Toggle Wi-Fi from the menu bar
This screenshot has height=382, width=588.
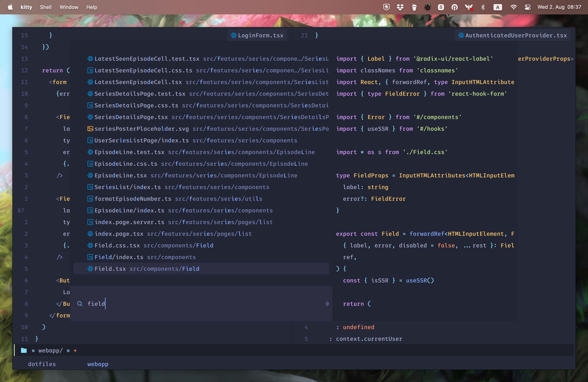[514, 7]
